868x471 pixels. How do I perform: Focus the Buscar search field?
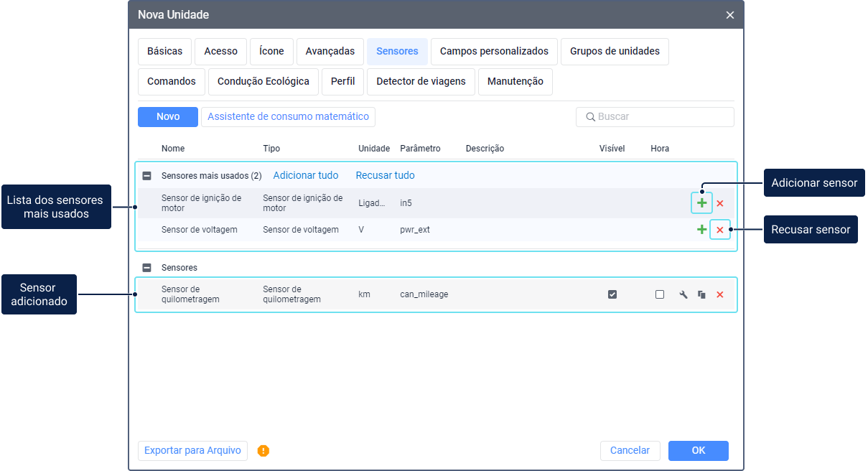click(x=661, y=117)
